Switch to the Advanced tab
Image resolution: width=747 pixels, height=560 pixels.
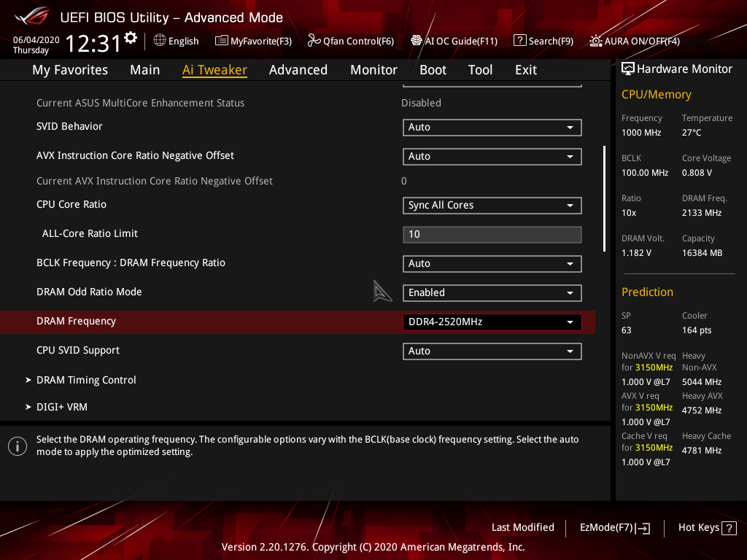coord(298,69)
